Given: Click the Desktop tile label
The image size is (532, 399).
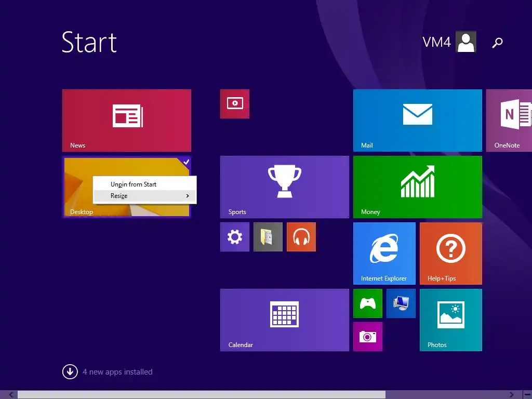Looking at the screenshot, I should click(82, 212).
